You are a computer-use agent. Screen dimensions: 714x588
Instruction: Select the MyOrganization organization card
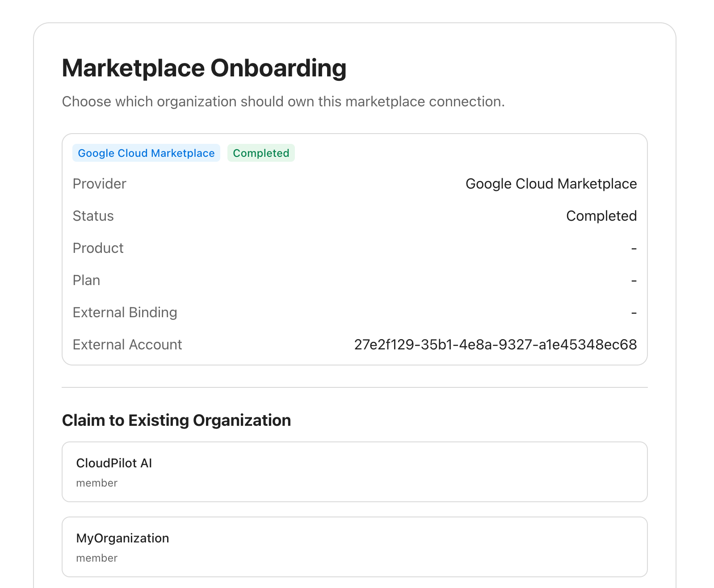pyautogui.click(x=354, y=547)
